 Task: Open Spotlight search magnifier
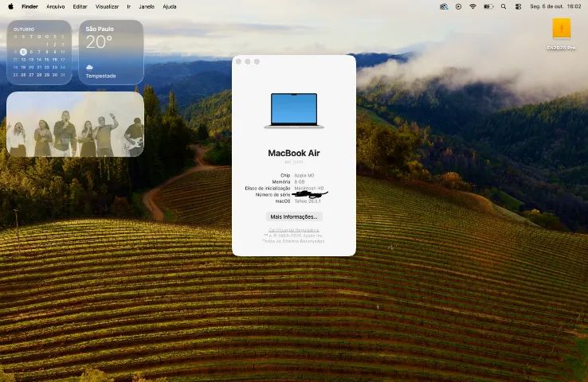tap(504, 6)
